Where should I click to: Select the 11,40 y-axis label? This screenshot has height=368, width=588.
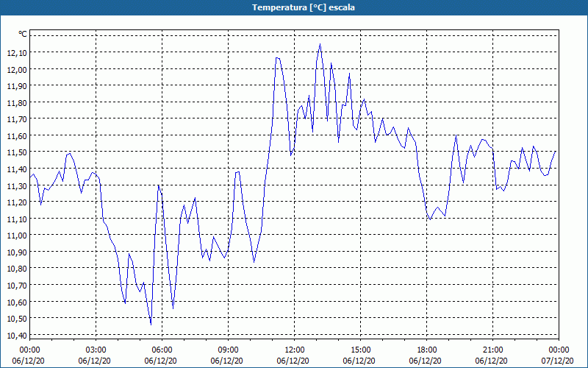[x=17, y=169]
